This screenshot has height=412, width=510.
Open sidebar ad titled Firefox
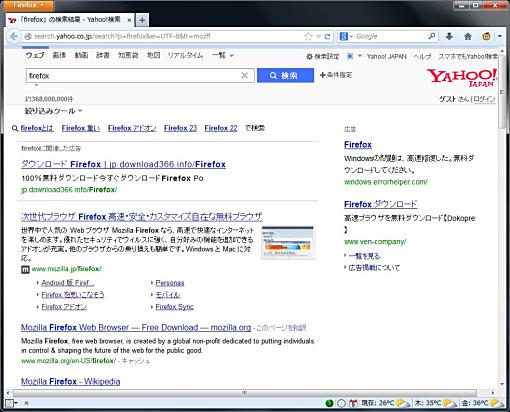tap(358, 145)
